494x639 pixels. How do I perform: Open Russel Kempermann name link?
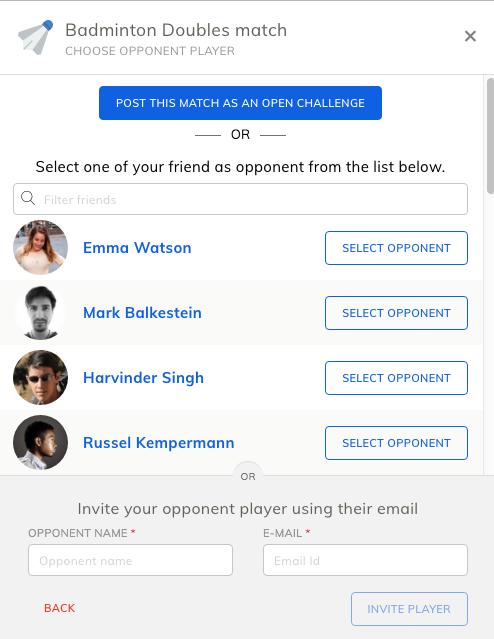point(159,443)
